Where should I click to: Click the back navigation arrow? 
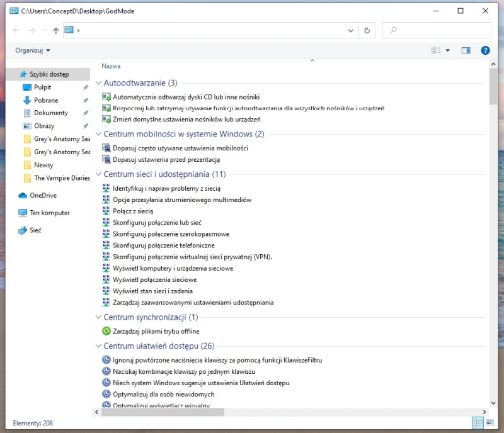click(x=15, y=30)
